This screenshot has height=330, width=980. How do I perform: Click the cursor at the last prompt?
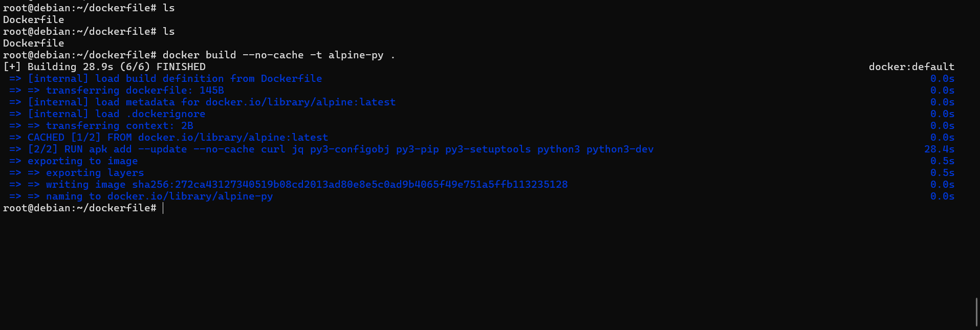(163, 208)
